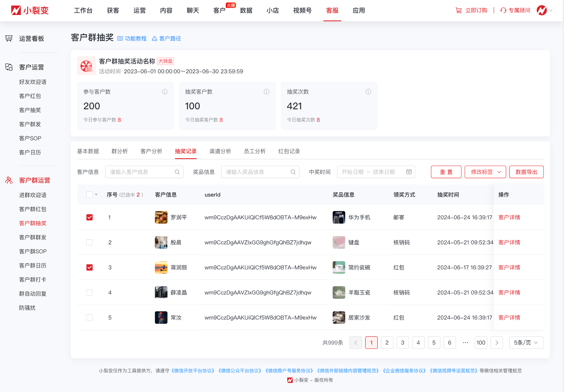Open 《微信开放平台协议》 link
The image size is (564, 392).
pos(193,371)
